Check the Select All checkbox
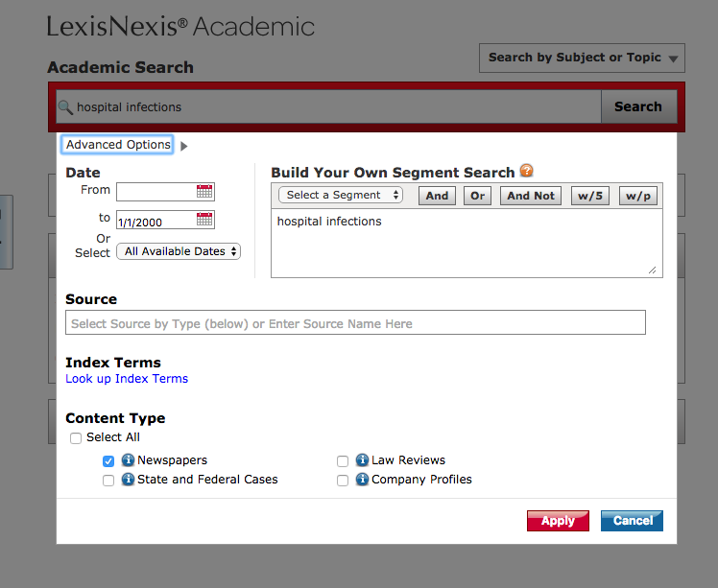718x588 pixels. (76, 438)
